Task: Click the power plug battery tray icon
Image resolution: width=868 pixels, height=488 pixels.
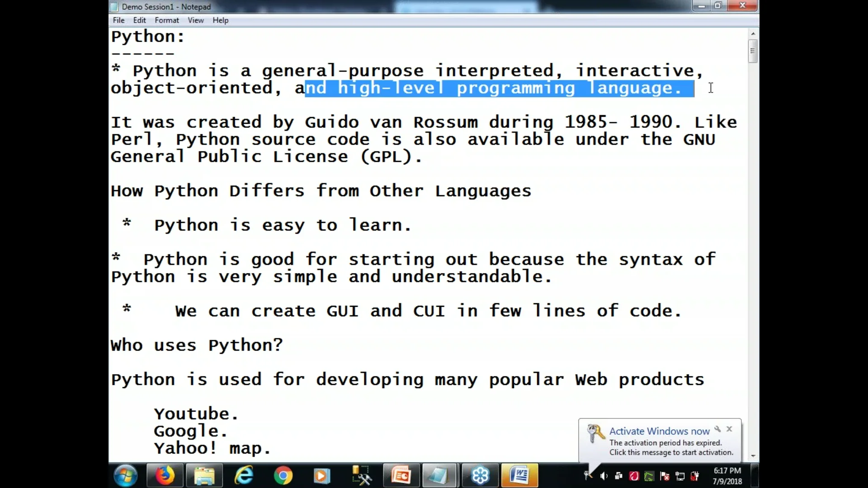Action: 695,476
